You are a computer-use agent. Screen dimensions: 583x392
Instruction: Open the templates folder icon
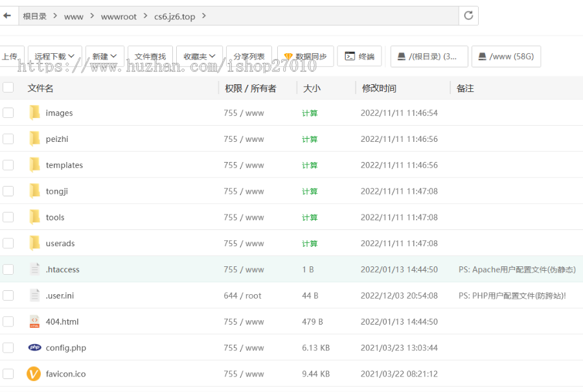[34, 165]
